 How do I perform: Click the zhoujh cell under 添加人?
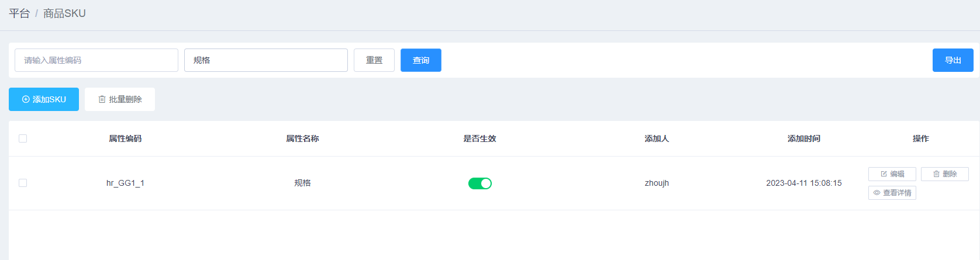(x=657, y=183)
